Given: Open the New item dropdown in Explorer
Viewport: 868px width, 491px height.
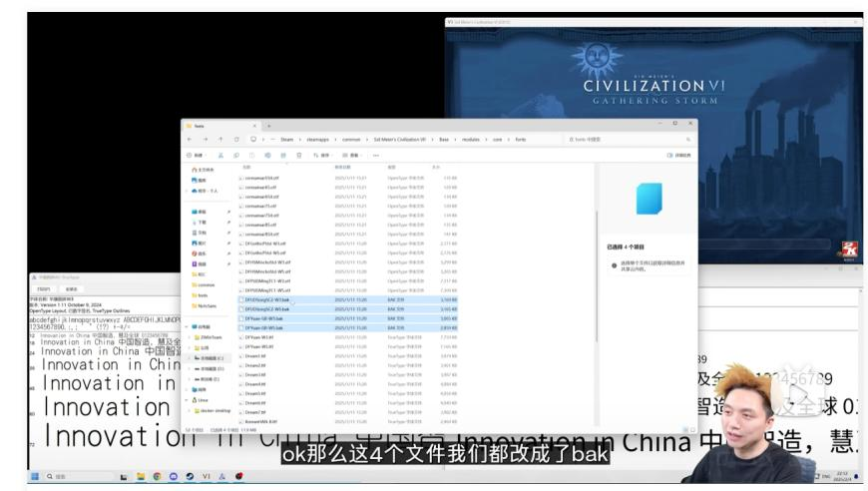Looking at the screenshot, I should point(195,156).
